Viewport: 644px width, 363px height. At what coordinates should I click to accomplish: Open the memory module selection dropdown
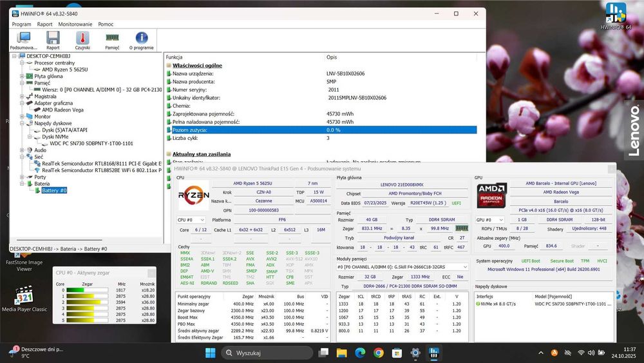(x=402, y=267)
